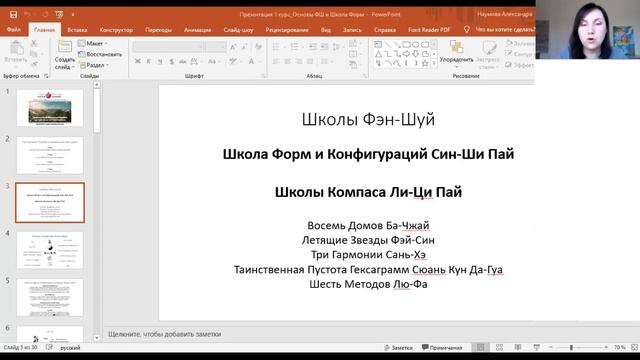Screen dimensions: 640x360
Task: Toggle strikethrough (abc) formatting
Action: tap(182, 61)
